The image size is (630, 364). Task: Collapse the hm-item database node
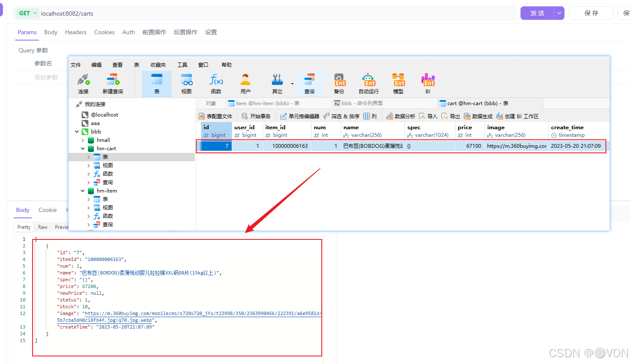(82, 191)
